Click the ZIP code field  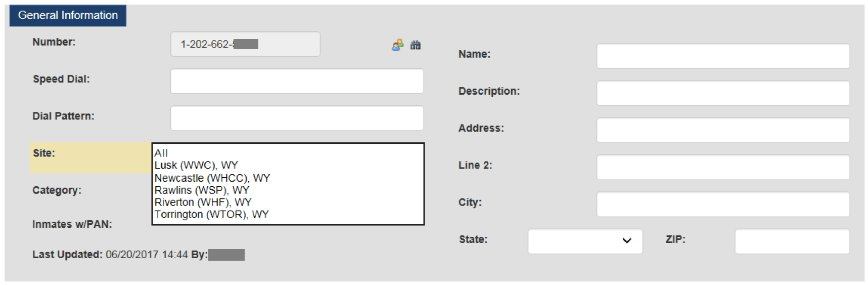tap(792, 241)
